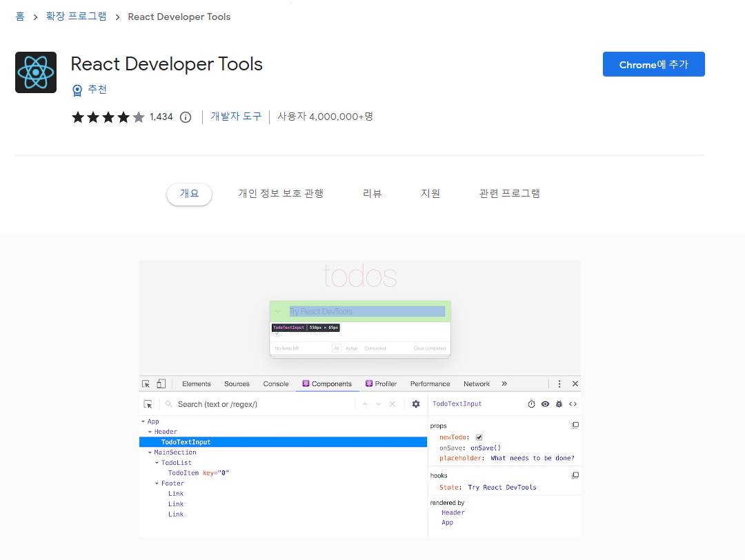Click the eye icon to inspect DOM element

[545, 404]
